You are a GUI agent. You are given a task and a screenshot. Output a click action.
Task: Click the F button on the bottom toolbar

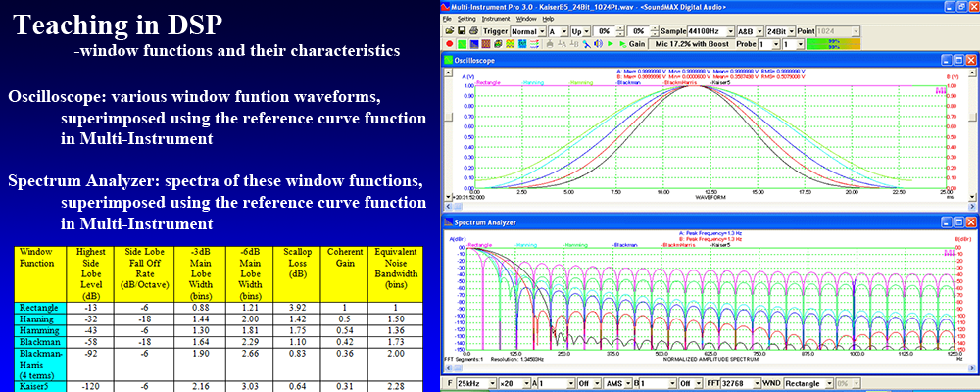tap(450, 383)
